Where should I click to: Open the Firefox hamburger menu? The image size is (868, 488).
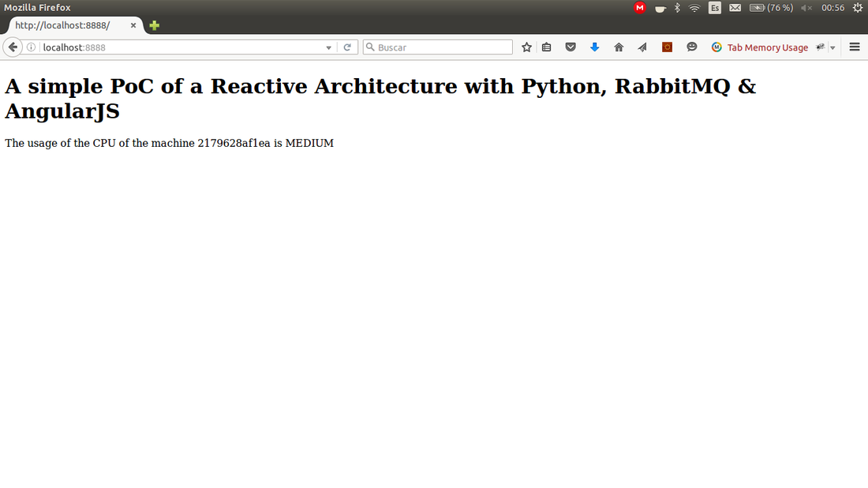855,47
